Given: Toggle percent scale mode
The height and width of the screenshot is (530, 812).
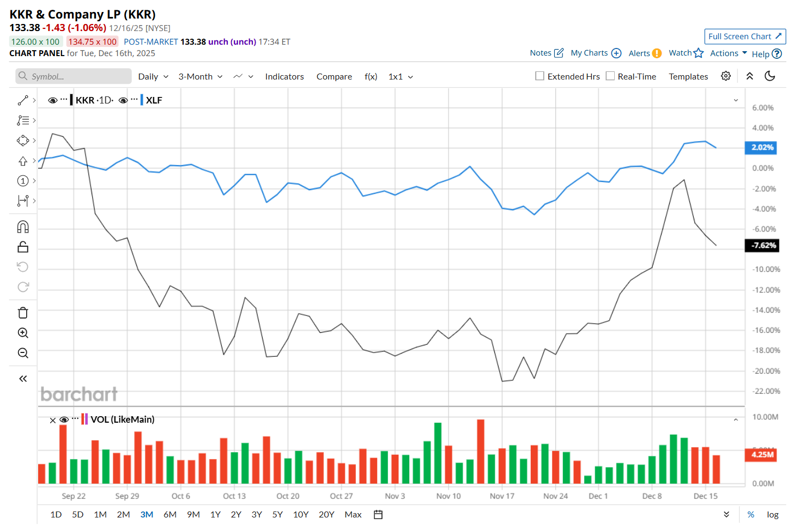Looking at the screenshot, I should [751, 515].
